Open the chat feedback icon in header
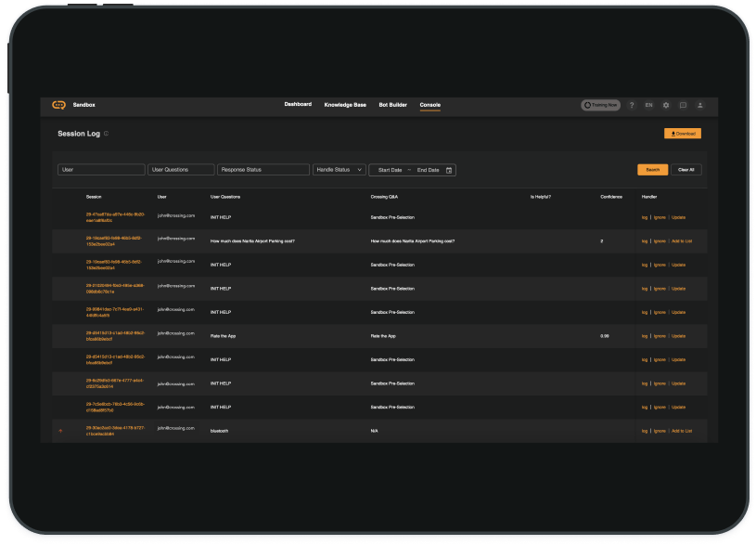Viewport: 756px width, 545px height. tap(684, 105)
